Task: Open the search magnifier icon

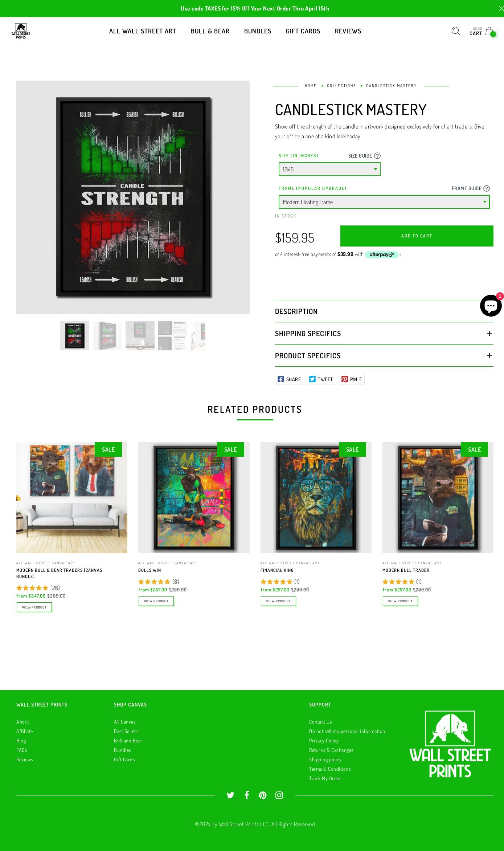Action: 455,31
